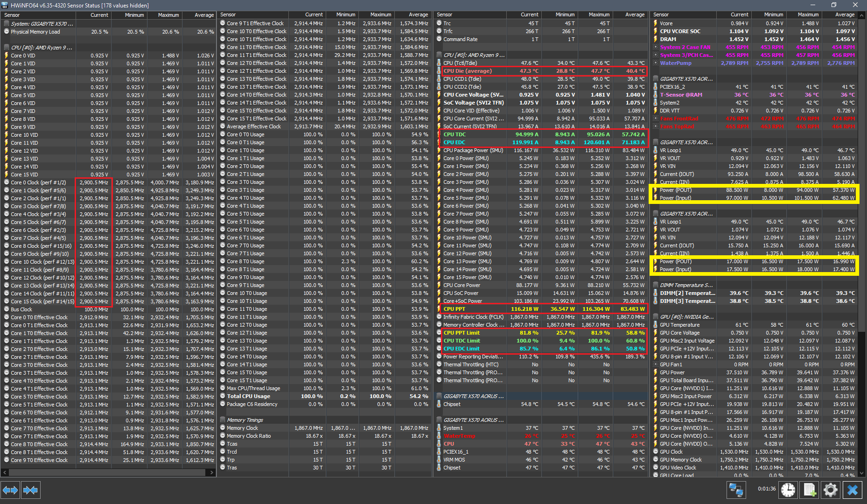Click the thermometer icon beside CPU (Tctl/Tdie)

point(439,63)
